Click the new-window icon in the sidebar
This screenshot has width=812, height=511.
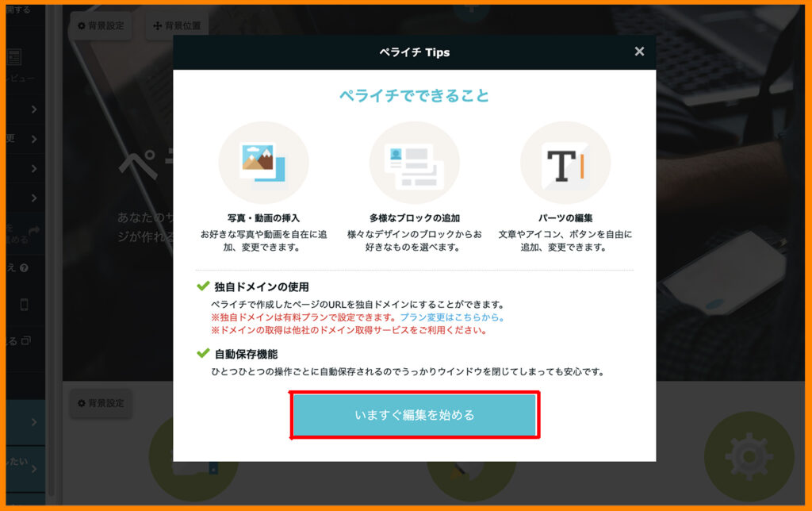[26, 340]
